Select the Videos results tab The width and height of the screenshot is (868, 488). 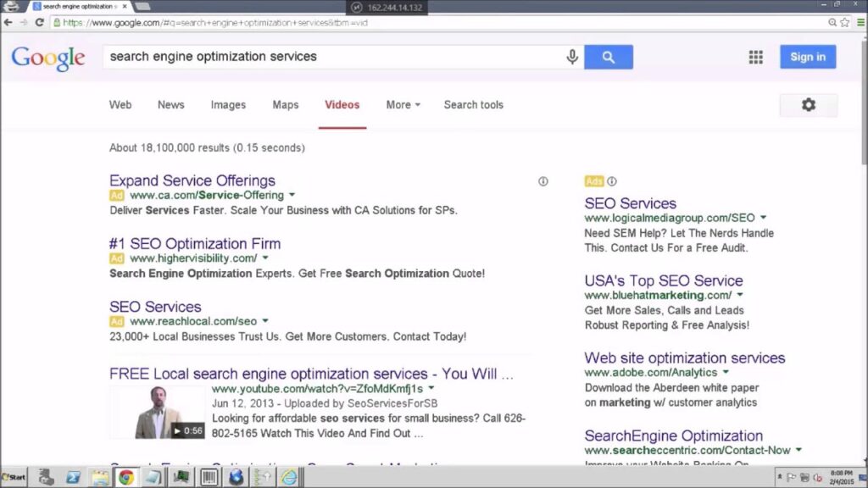[x=342, y=105]
